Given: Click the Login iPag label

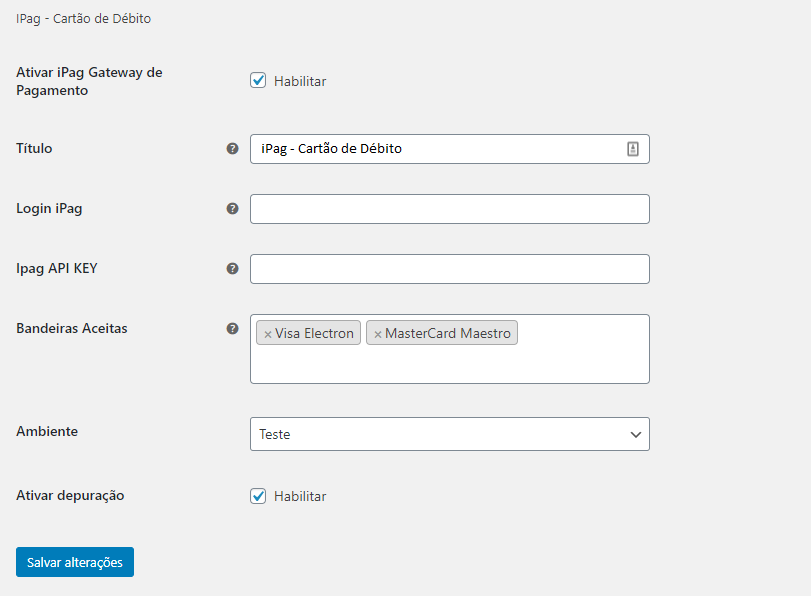Looking at the screenshot, I should pyautogui.click(x=49, y=208).
